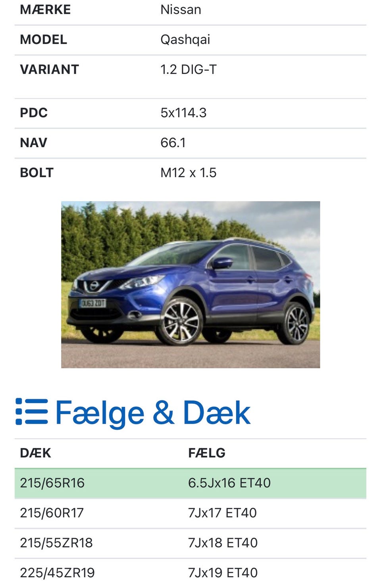
Task: Click the 66.1 NAV value
Action: click(173, 143)
